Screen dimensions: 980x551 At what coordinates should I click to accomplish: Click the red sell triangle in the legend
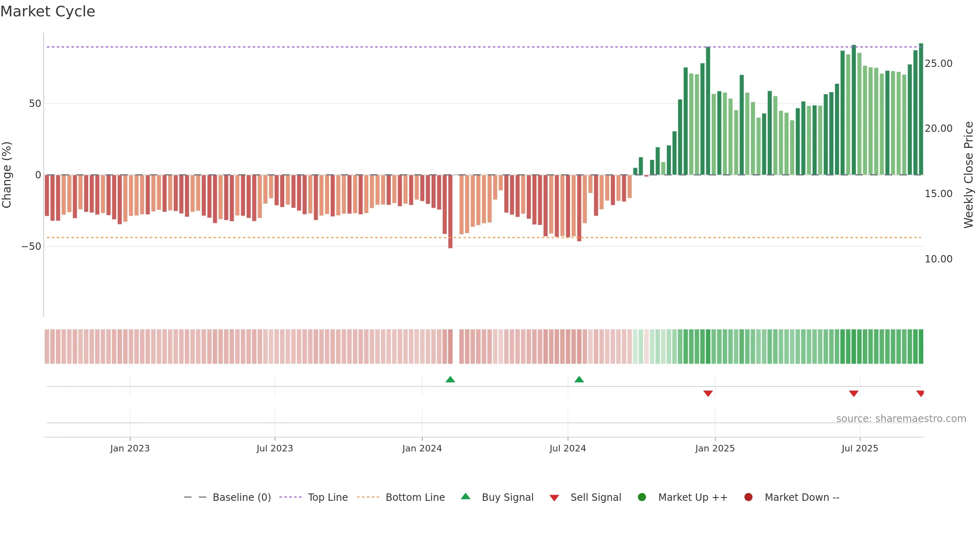point(554,498)
